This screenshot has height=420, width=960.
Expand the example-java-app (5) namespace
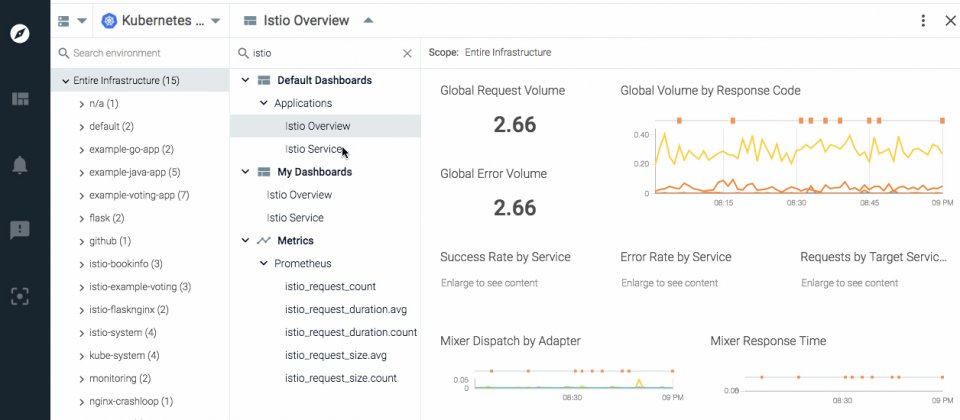point(81,173)
